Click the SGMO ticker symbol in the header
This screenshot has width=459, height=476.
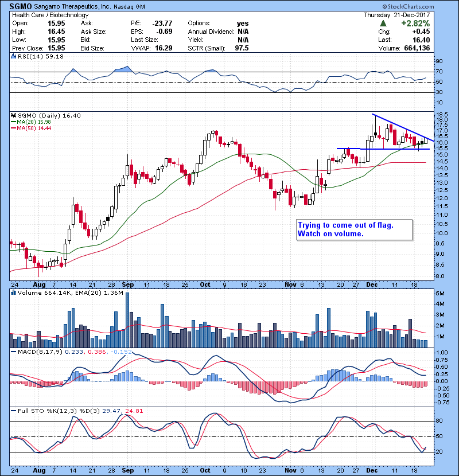pos(20,6)
